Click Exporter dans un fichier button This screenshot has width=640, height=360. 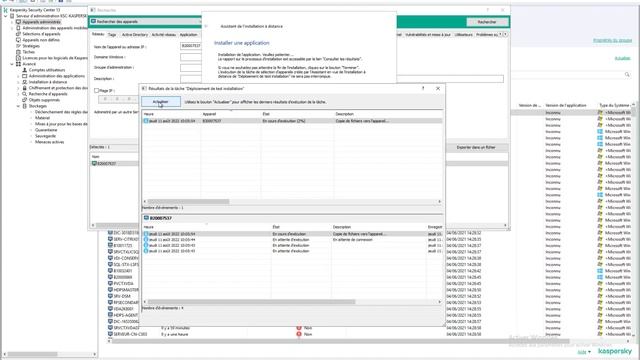coord(476,147)
